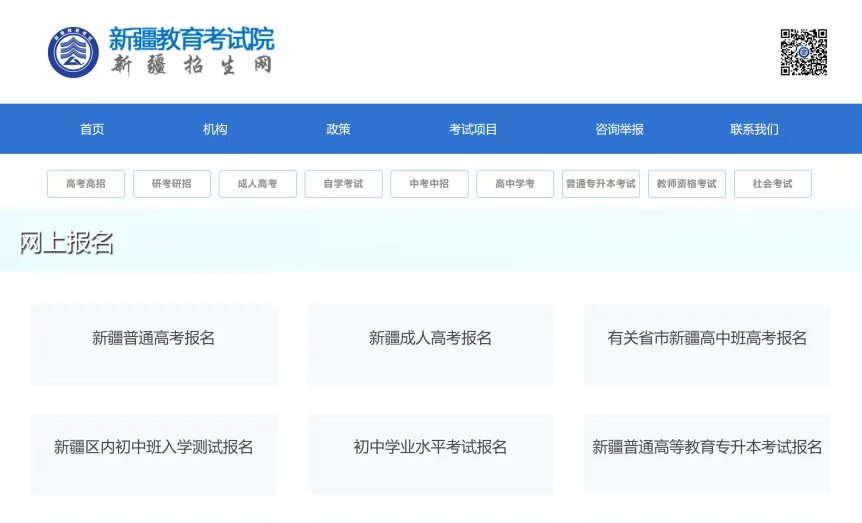This screenshot has width=862, height=523.
Task: Click the 新疆招生网 calligraphy subtitle
Action: click(x=191, y=65)
